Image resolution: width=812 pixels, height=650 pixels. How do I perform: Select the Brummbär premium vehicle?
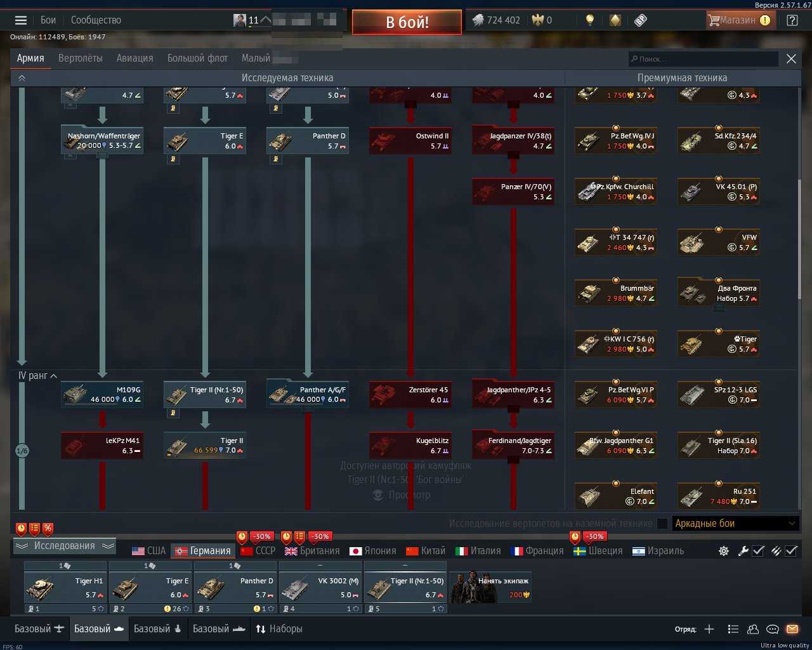click(x=616, y=293)
